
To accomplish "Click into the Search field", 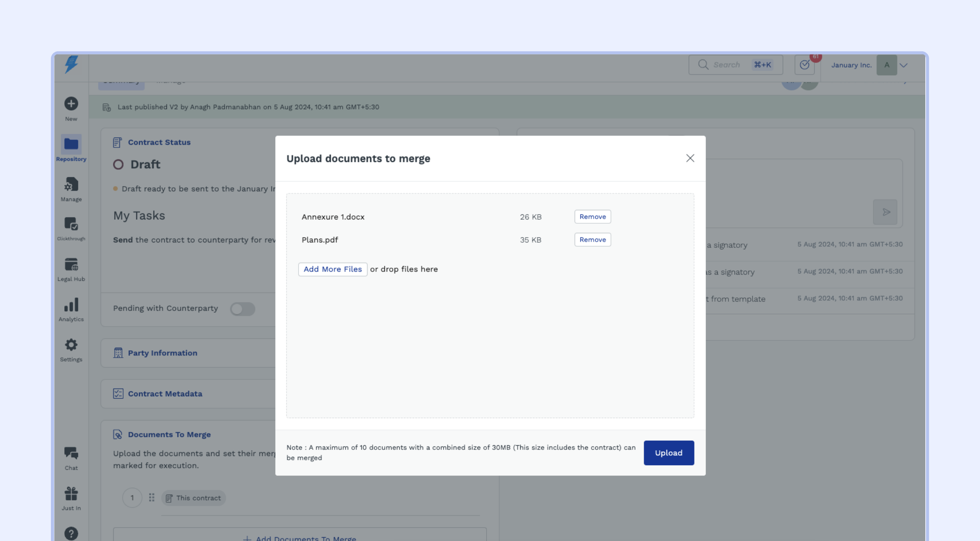I will pos(727,65).
